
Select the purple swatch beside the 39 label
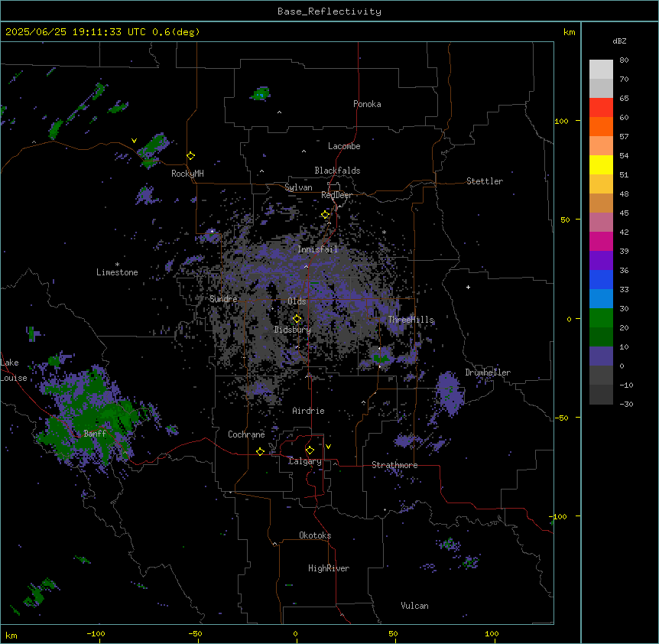pos(601,261)
